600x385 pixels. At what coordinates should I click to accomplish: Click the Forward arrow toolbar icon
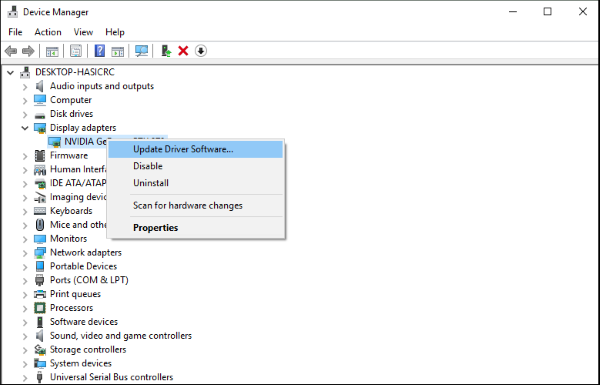click(28, 51)
